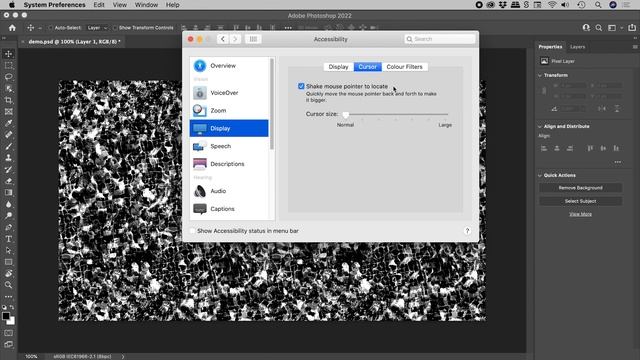Select the Blur tool
Image resolution: width=640 pixels, height=360 pixels.
coord(9,204)
